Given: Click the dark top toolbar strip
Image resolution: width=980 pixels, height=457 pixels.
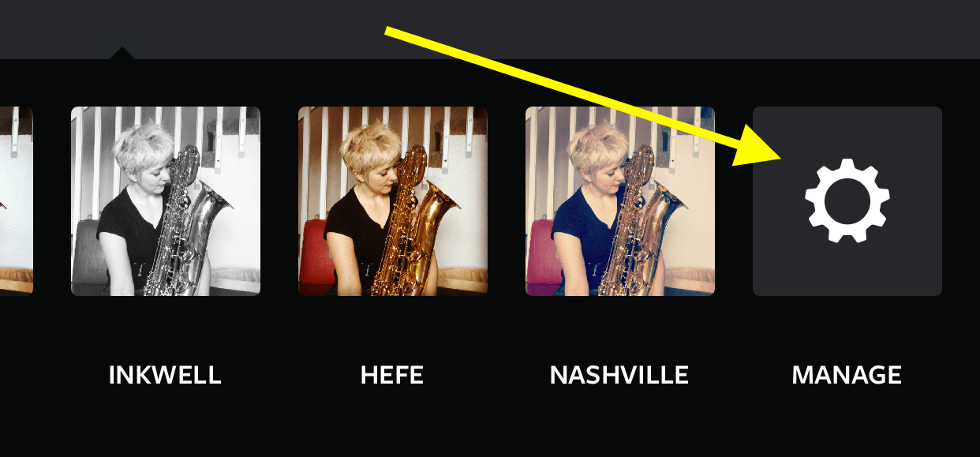Looking at the screenshot, I should tap(490, 29).
